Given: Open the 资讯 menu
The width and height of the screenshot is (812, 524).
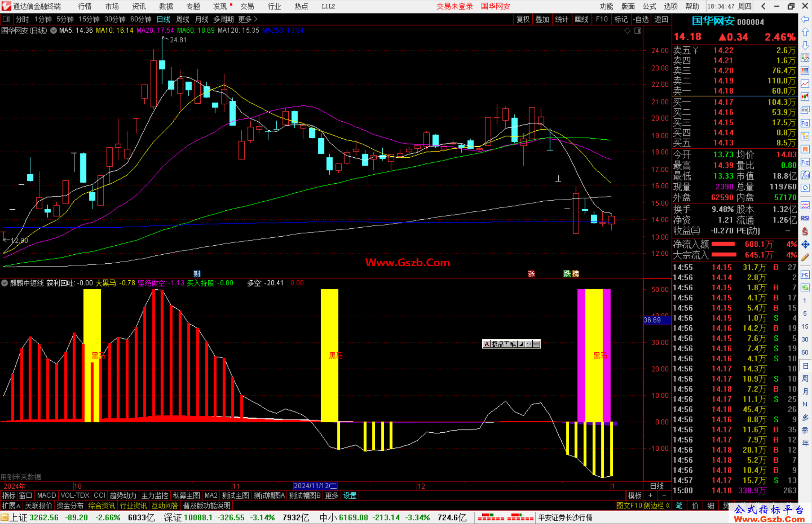Looking at the screenshot, I should (x=139, y=6).
